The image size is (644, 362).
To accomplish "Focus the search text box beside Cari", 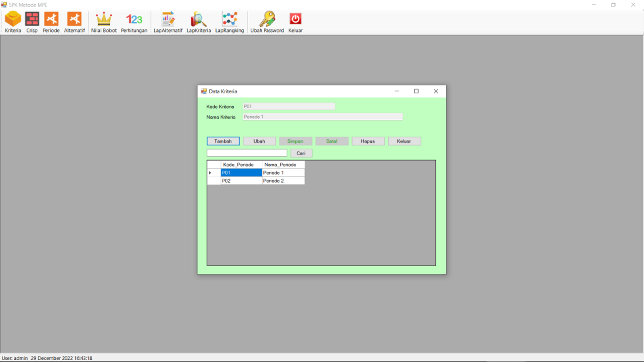I will tap(247, 153).
